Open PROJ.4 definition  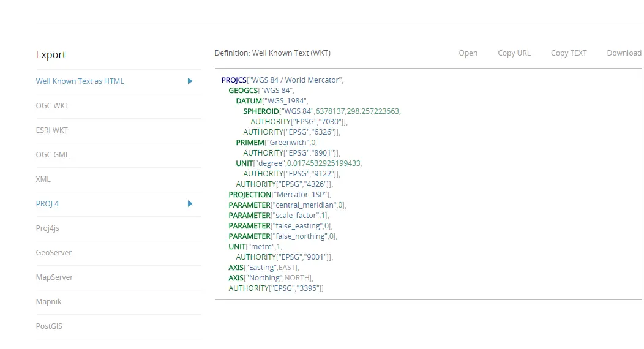click(47, 204)
